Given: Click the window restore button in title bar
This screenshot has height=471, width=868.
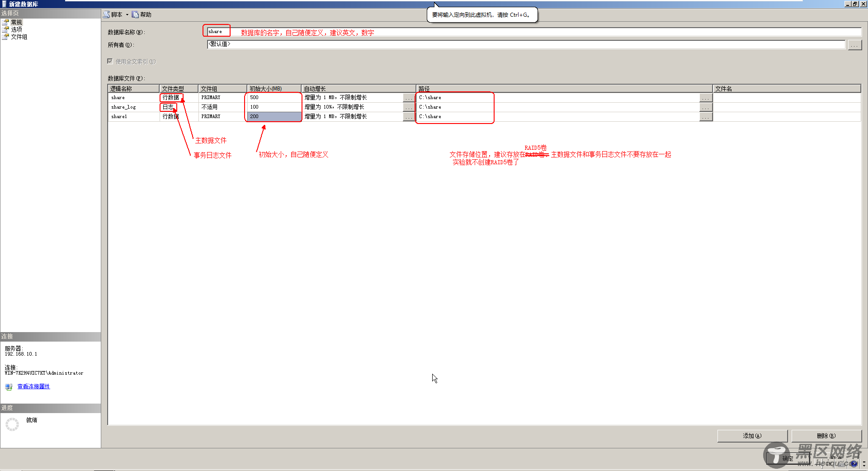Looking at the screenshot, I should point(855,4).
